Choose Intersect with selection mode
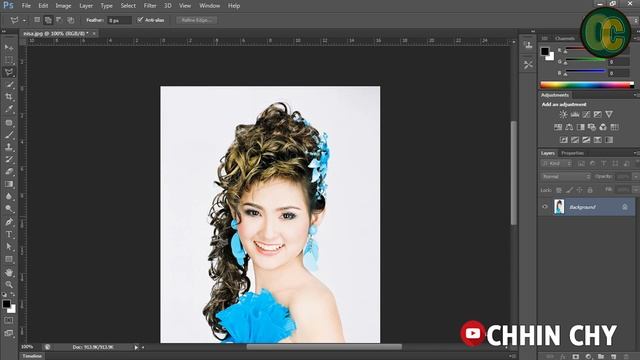The height and width of the screenshot is (360, 640). pyautogui.click(x=71, y=20)
